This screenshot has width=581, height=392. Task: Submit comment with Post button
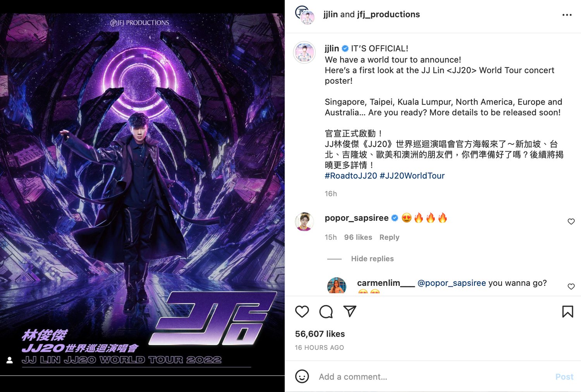(x=564, y=377)
